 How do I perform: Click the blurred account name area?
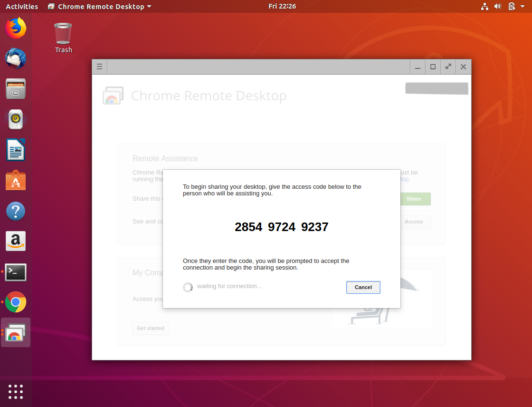(x=437, y=88)
